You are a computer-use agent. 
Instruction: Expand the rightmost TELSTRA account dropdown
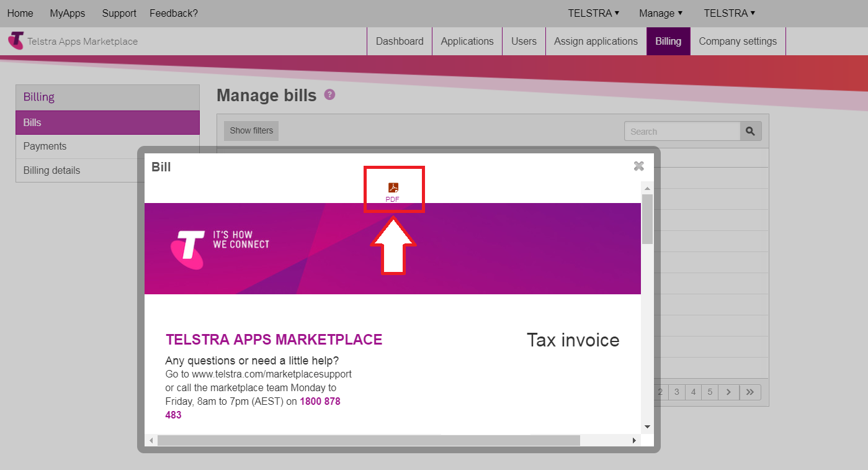point(729,13)
